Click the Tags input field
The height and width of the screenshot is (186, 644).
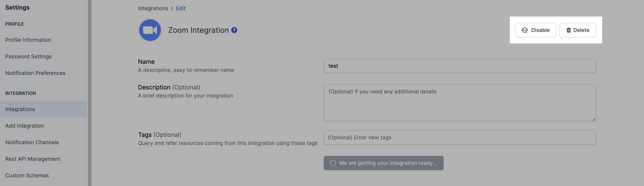[459, 137]
